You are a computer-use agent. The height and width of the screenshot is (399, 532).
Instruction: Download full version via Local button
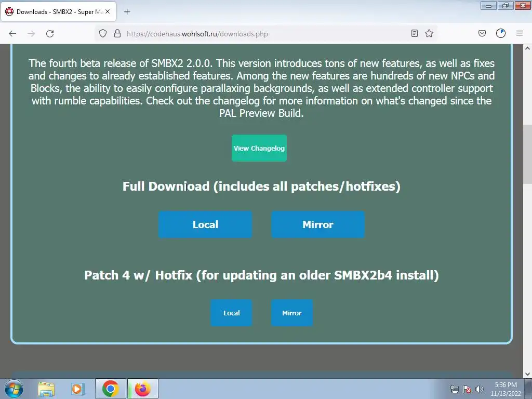205,224
